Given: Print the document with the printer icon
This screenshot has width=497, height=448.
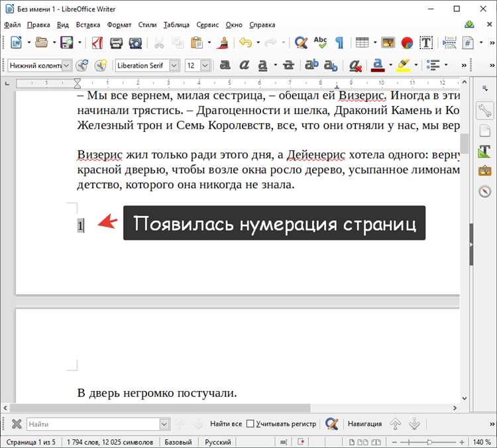Looking at the screenshot, I should point(116,43).
